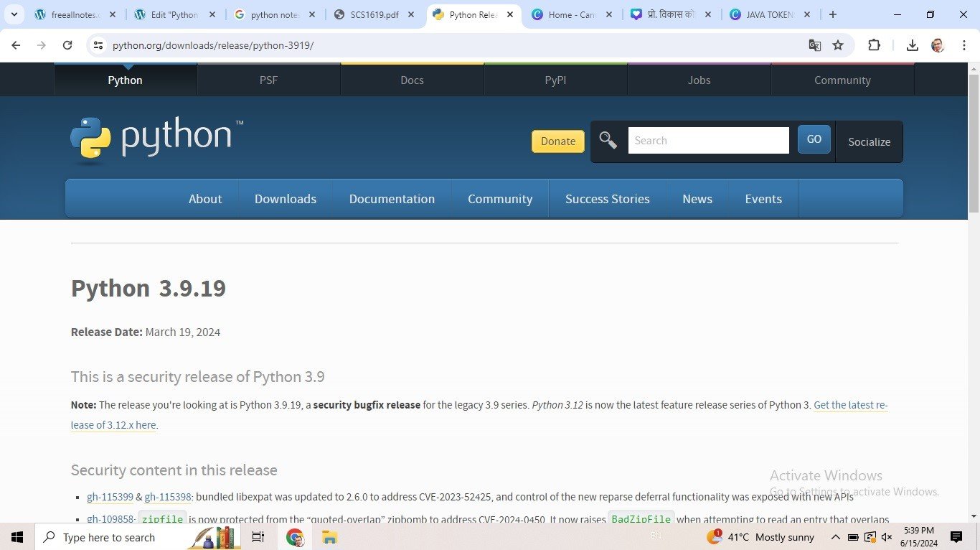The image size is (980, 550).
Task: Click the translate page icon
Action: [815, 45]
